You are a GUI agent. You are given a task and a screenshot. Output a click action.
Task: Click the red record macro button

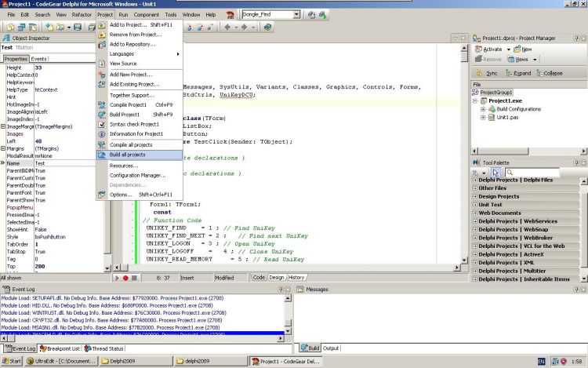(125, 278)
